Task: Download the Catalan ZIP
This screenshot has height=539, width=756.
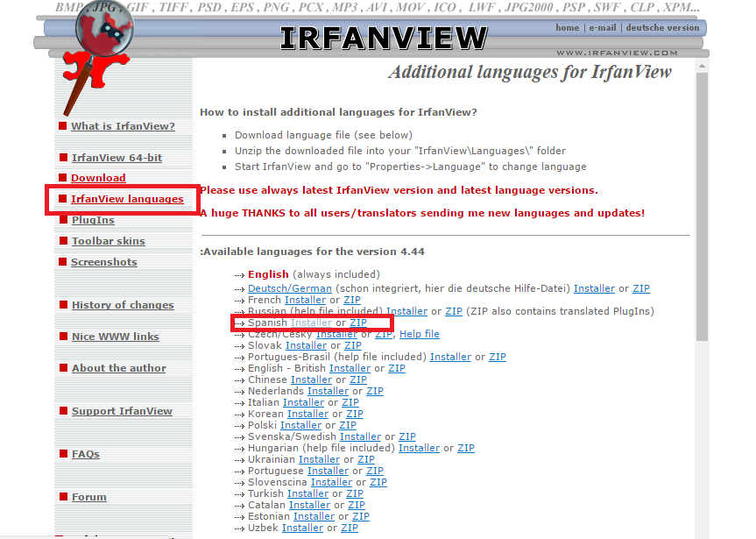Action: coord(357,505)
